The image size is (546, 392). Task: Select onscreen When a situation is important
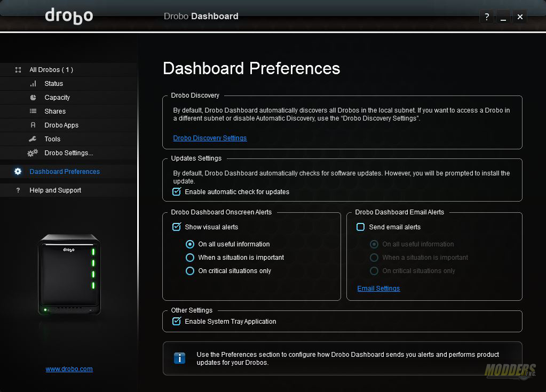[190, 258]
